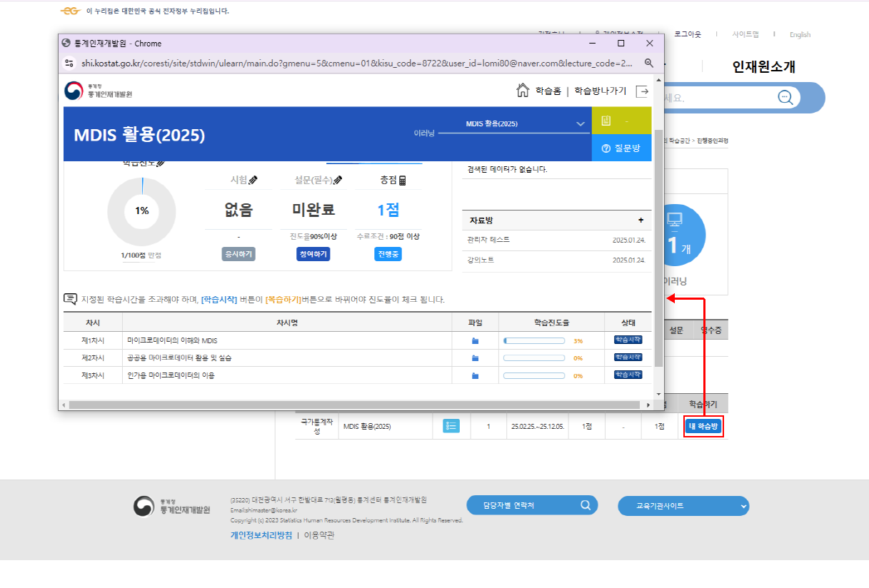This screenshot has height=588, width=869.
Task: Click the exit arrow icon after 학습방나가기
Action: pyautogui.click(x=642, y=91)
